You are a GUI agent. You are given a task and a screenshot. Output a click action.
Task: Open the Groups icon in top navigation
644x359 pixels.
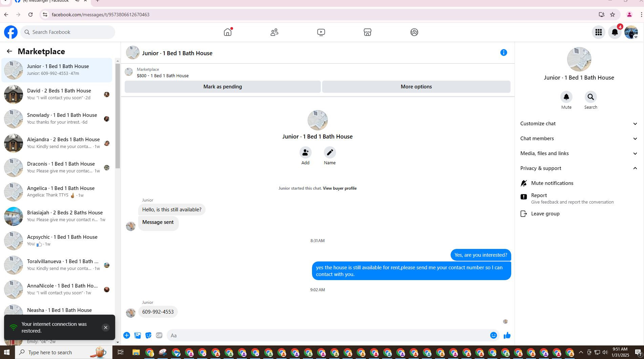(414, 32)
